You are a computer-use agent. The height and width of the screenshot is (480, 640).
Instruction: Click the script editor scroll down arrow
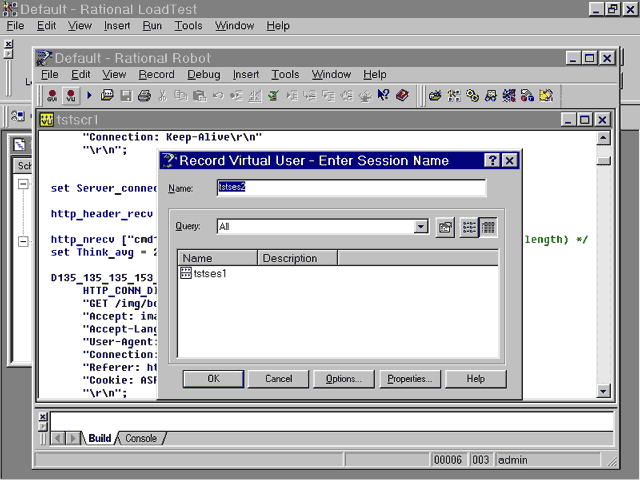click(x=603, y=391)
